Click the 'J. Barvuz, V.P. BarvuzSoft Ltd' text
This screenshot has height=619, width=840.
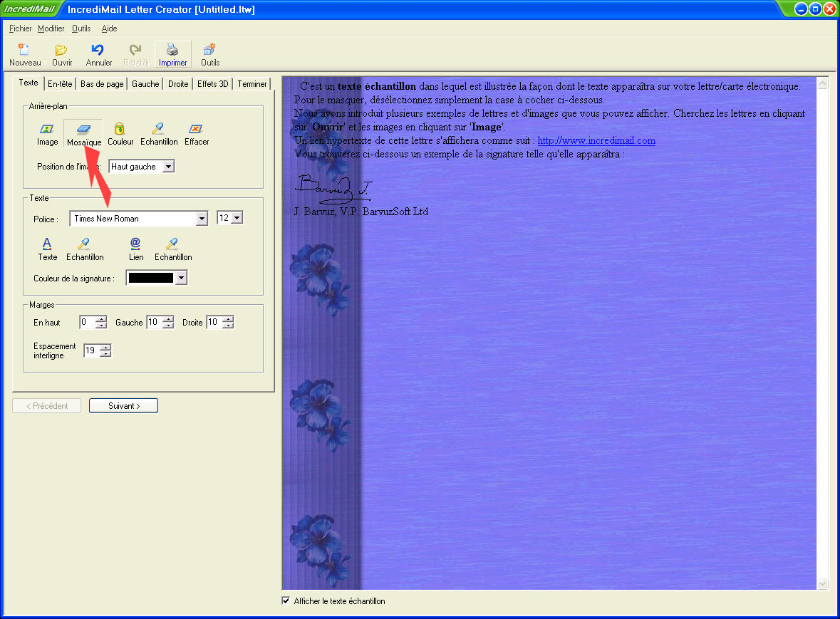click(x=361, y=212)
